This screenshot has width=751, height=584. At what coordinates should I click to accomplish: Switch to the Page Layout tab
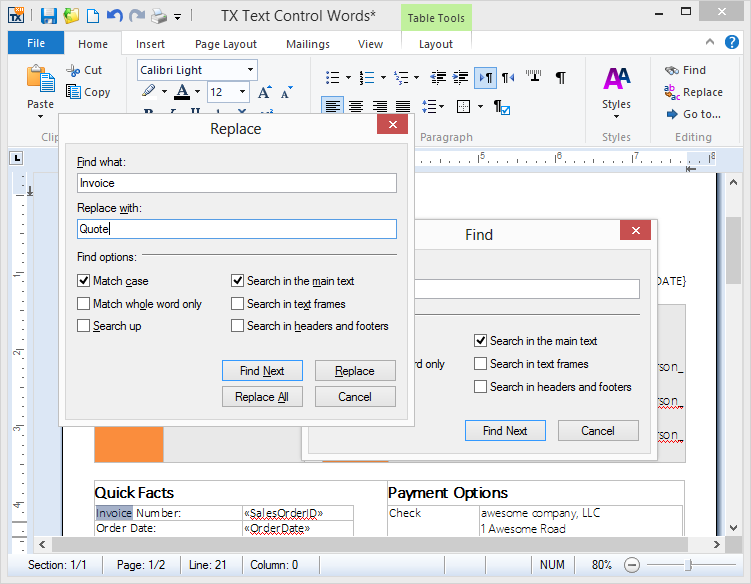click(x=225, y=44)
